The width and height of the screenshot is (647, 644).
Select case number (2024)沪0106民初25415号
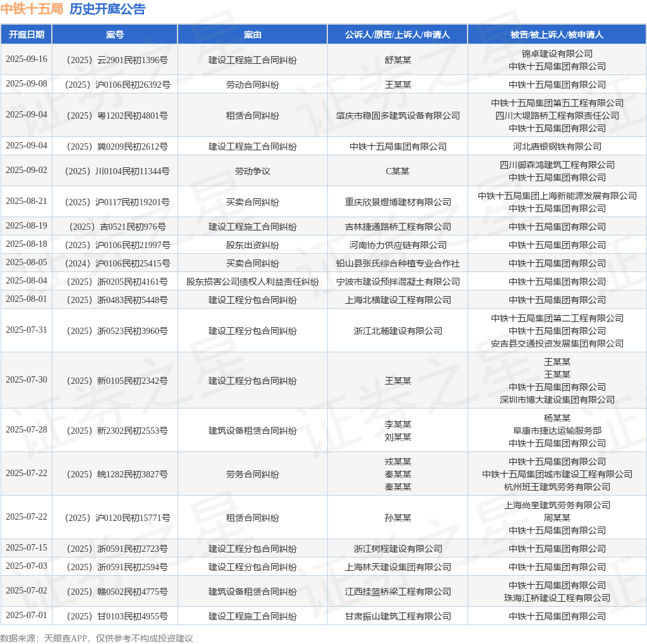tap(117, 263)
